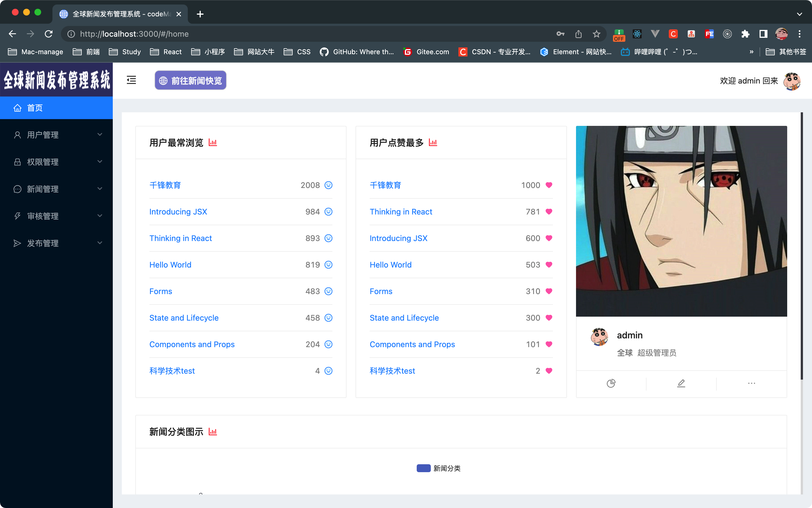Click the pie chart icon under admin card
The width and height of the screenshot is (812, 508).
(x=611, y=383)
